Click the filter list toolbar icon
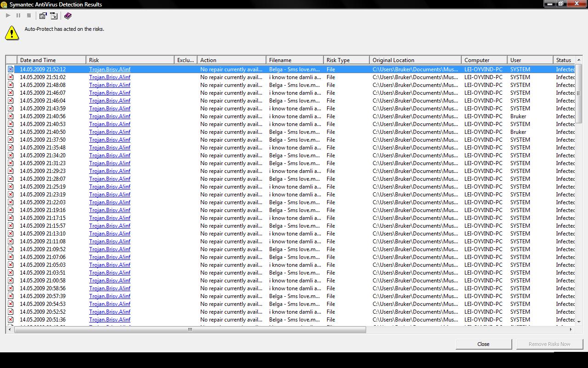The image size is (588, 368). [54, 16]
